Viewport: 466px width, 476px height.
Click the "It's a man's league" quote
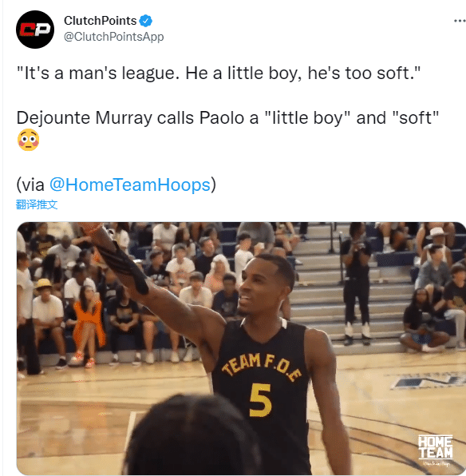[219, 73]
